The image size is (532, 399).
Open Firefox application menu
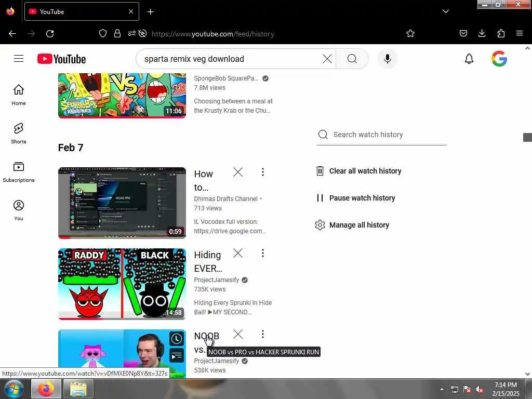click(519, 33)
